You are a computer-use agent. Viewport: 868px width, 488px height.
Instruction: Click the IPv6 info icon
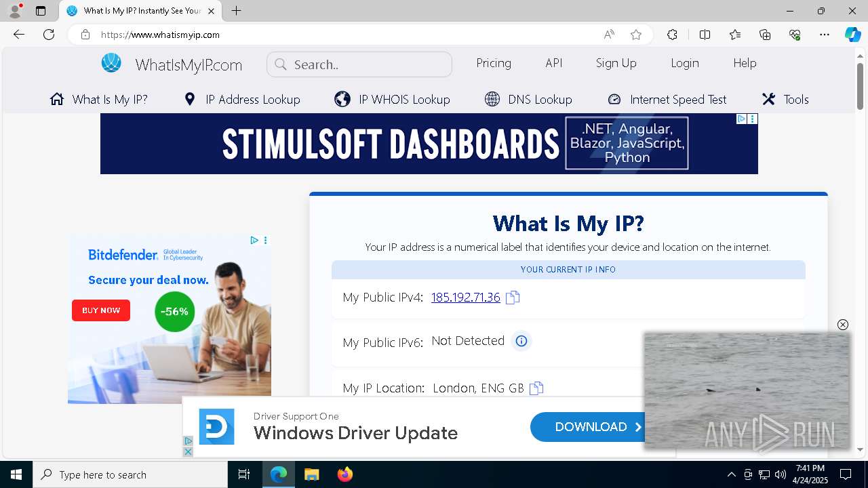click(521, 341)
